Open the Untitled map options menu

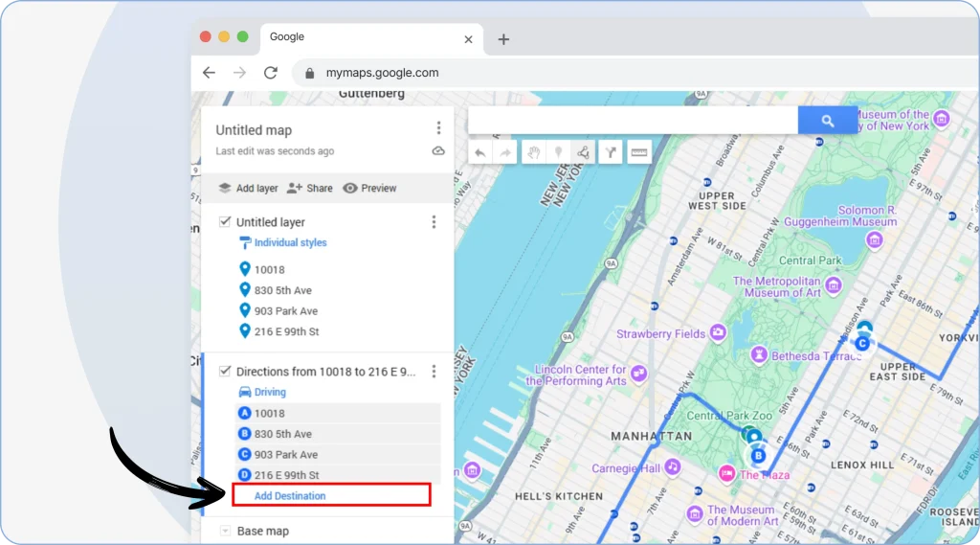[438, 128]
